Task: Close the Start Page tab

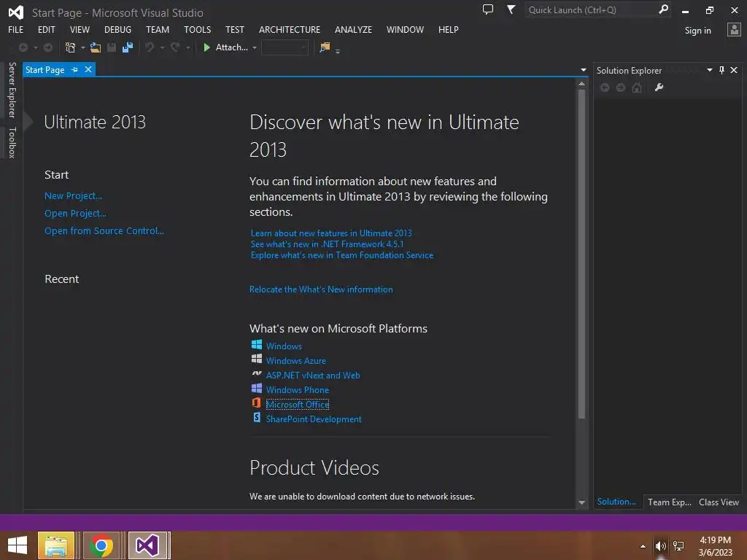Action: coord(88,69)
